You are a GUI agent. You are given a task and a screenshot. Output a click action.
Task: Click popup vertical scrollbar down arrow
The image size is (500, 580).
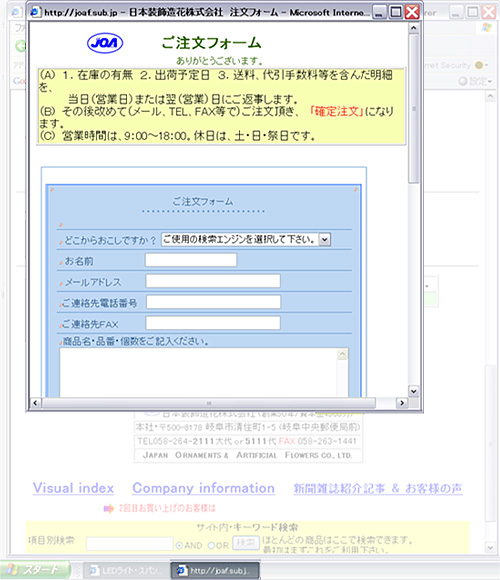point(413,391)
